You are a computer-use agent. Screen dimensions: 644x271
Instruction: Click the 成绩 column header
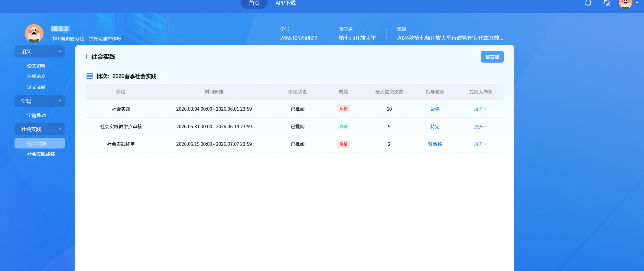pos(343,92)
